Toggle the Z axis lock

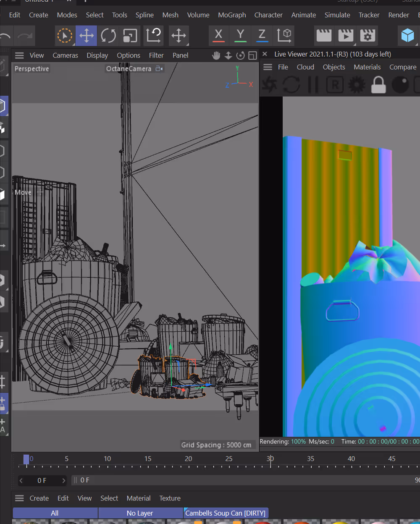tap(262, 36)
